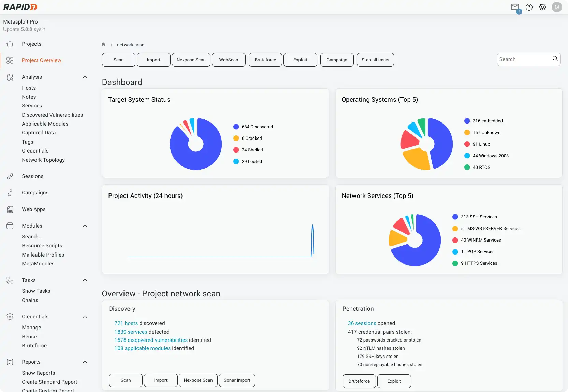Open the notifications envelope with 2 unread

point(515,7)
